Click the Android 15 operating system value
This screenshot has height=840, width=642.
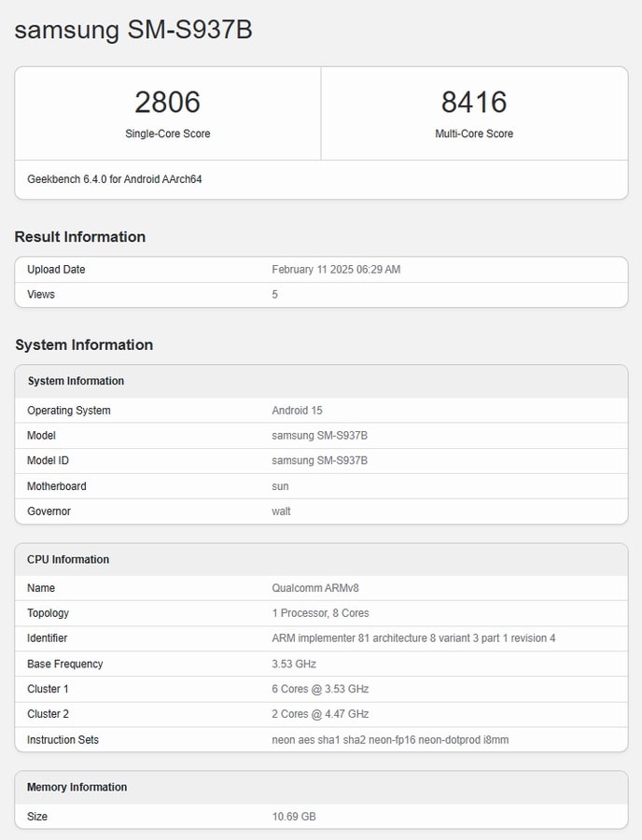tap(297, 411)
